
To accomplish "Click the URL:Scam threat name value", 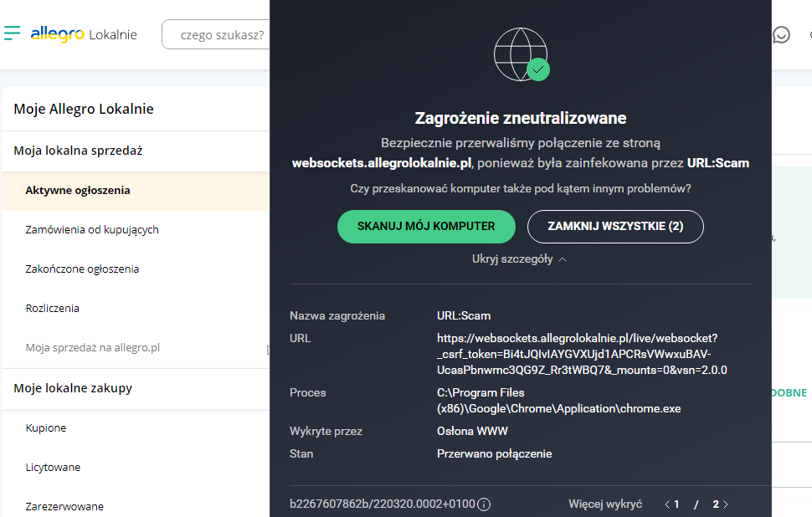I will click(464, 315).
